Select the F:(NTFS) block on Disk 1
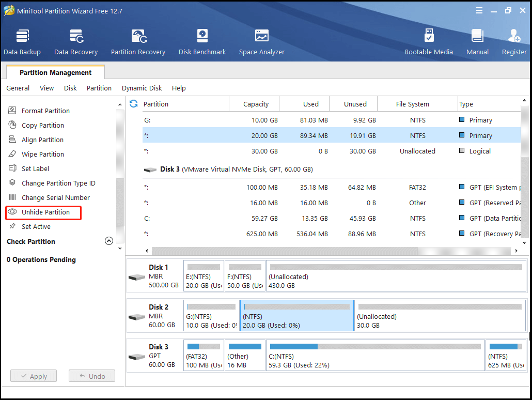 pyautogui.click(x=245, y=276)
